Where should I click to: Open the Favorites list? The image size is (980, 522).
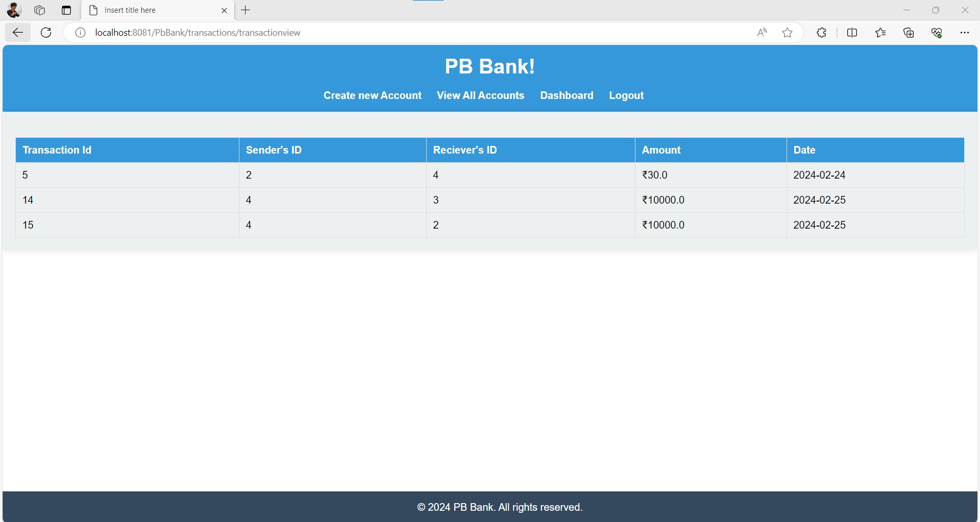click(x=880, y=33)
